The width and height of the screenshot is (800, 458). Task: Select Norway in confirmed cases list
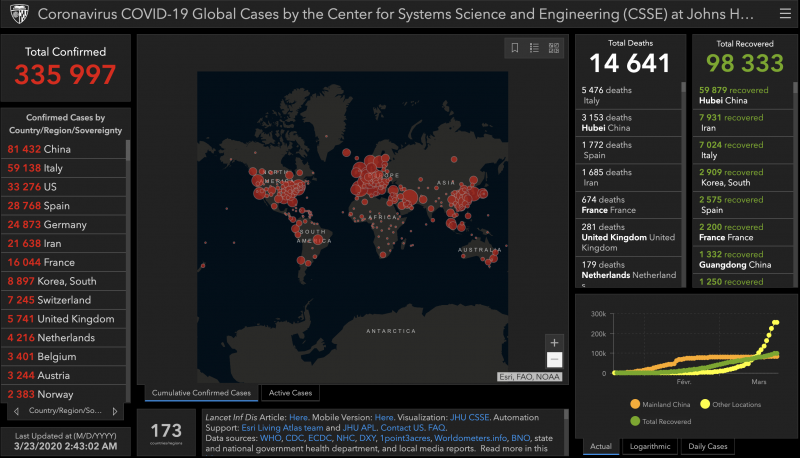point(64,394)
